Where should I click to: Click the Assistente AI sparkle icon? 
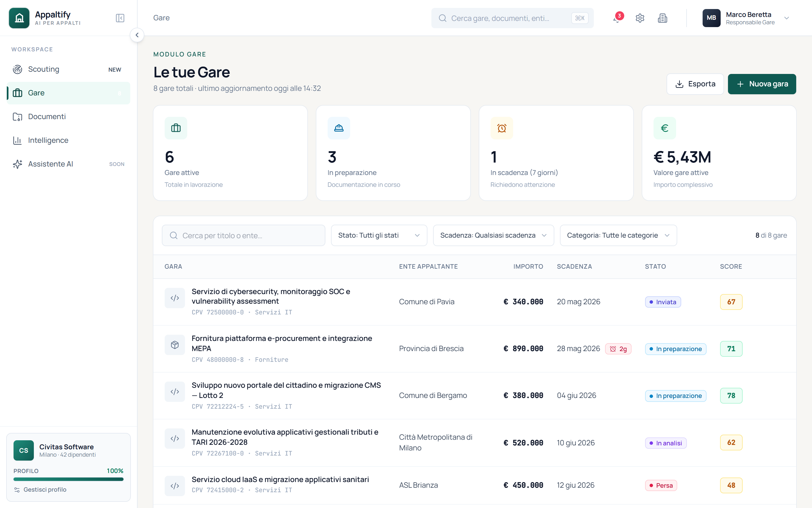pyautogui.click(x=17, y=164)
